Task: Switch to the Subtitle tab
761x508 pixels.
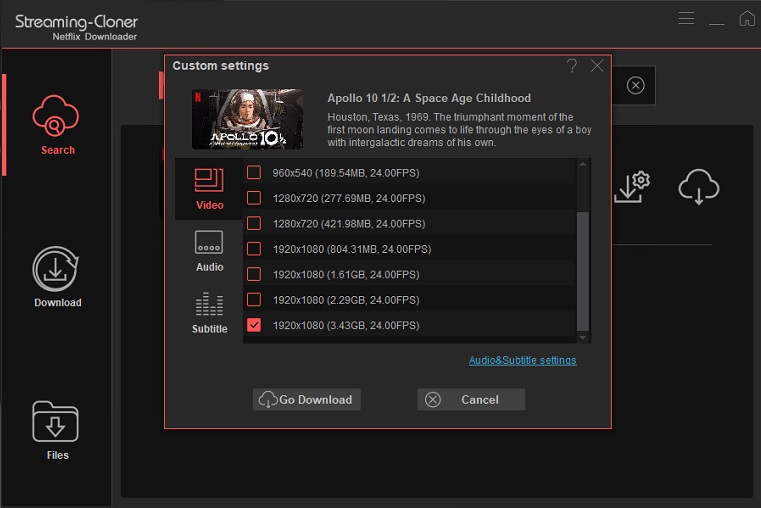Action: [209, 313]
